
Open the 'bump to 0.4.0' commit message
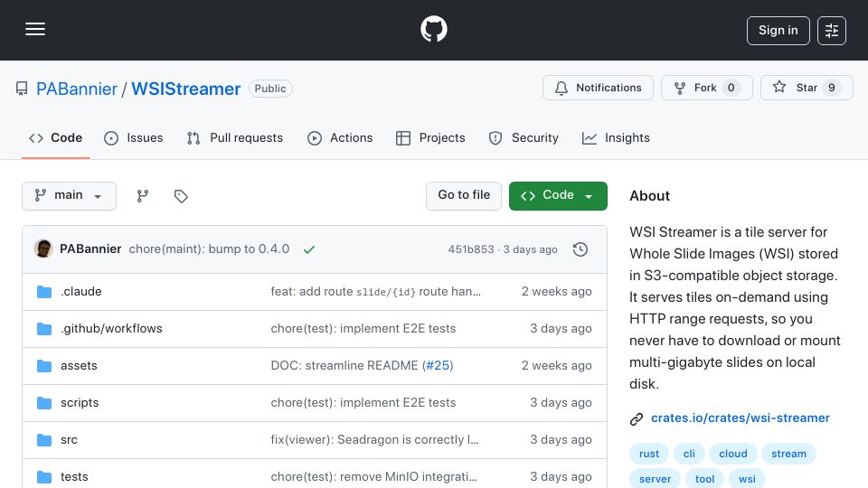[209, 249]
